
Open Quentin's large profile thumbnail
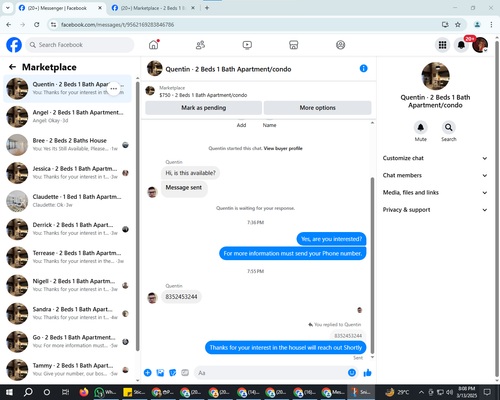click(x=435, y=76)
